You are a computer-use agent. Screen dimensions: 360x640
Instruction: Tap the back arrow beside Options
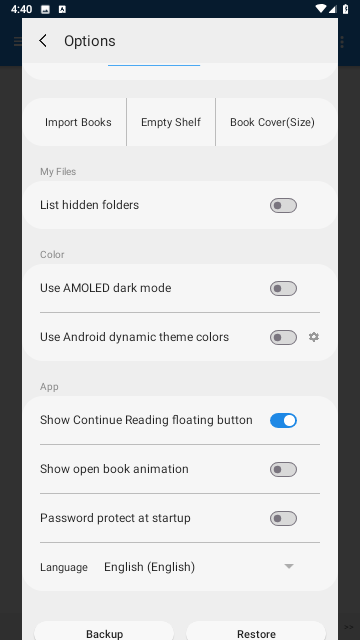click(43, 41)
